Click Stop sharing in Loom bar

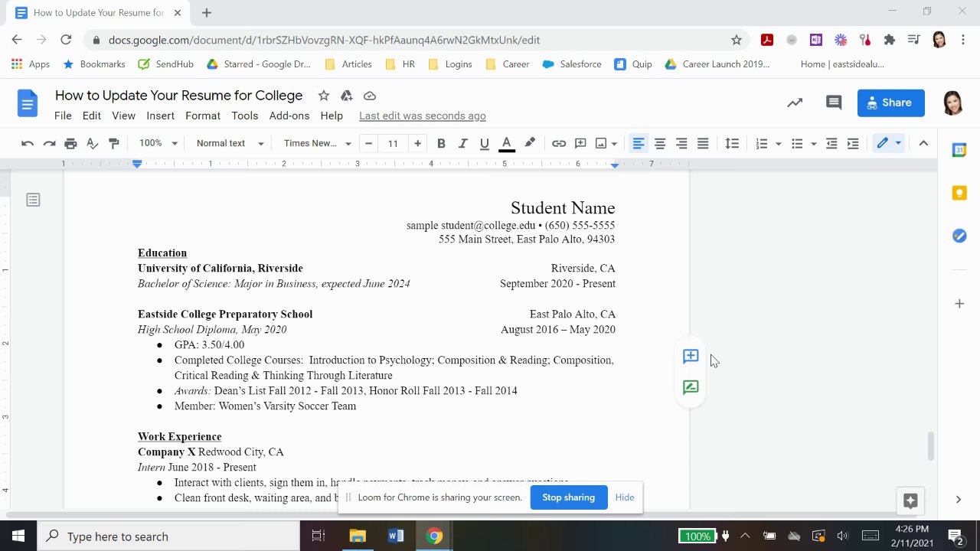point(569,497)
